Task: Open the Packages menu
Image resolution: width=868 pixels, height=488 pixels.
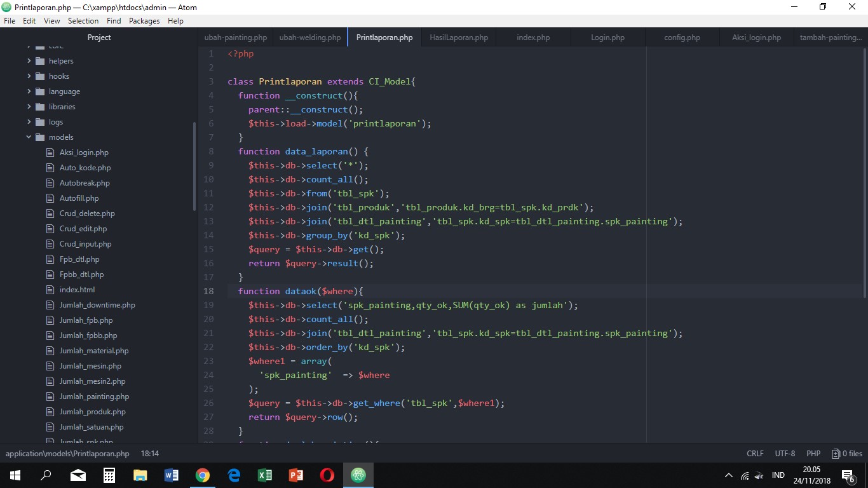Action: [x=144, y=20]
